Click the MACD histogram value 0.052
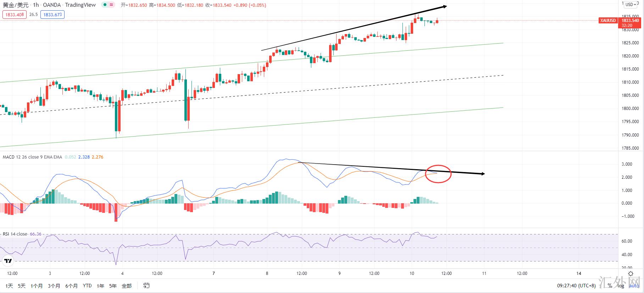 click(71, 157)
